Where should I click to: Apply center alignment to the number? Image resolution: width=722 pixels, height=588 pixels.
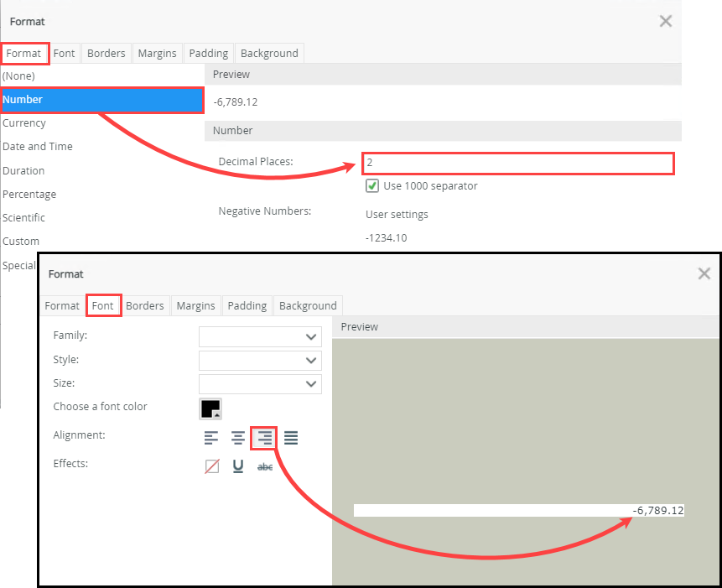coord(237,437)
